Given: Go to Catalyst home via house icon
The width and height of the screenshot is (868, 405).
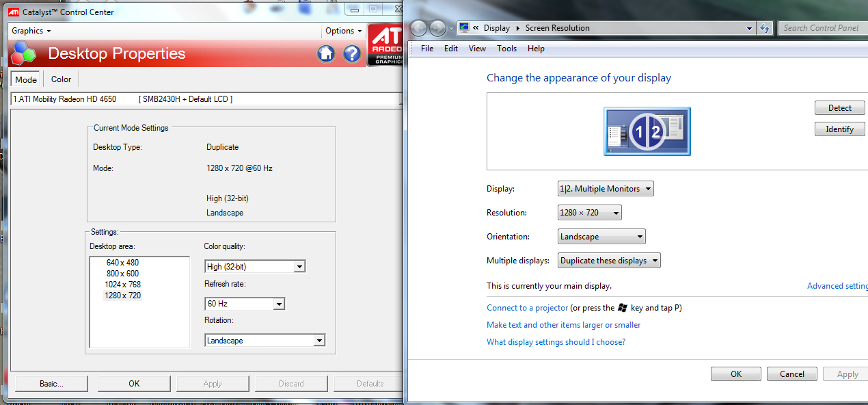Looking at the screenshot, I should point(326,53).
